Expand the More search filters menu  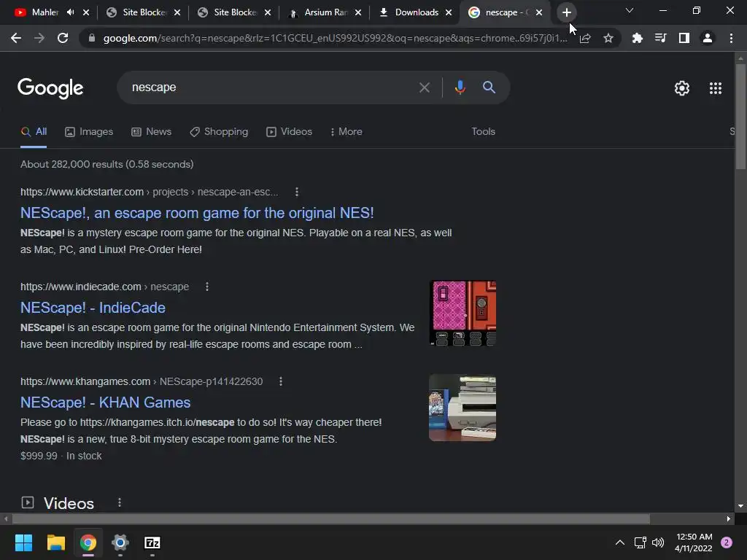(346, 132)
